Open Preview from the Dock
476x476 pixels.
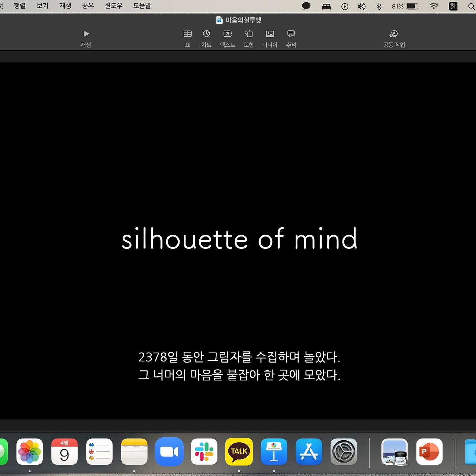[395, 452]
